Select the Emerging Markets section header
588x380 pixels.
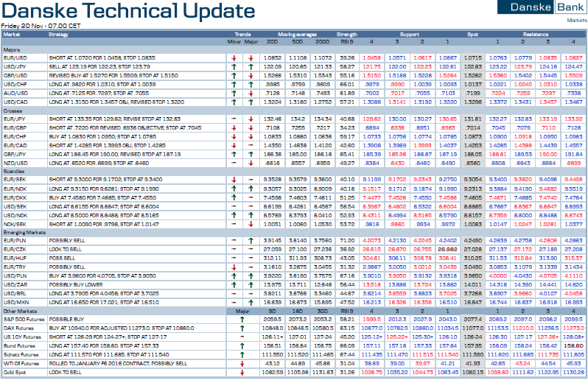24,232
